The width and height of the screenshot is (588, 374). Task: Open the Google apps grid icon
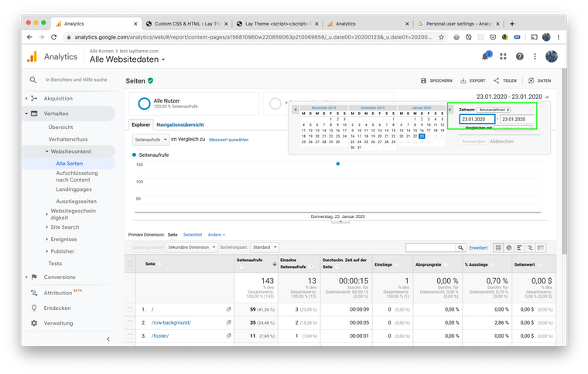504,56
